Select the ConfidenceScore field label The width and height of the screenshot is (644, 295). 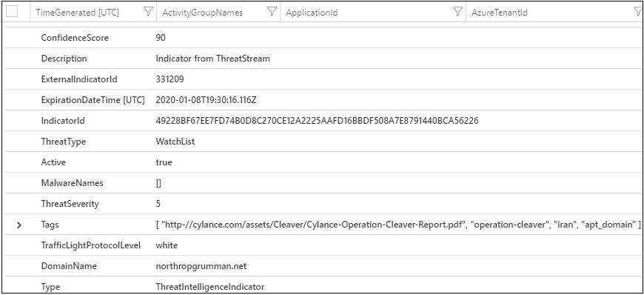point(75,38)
